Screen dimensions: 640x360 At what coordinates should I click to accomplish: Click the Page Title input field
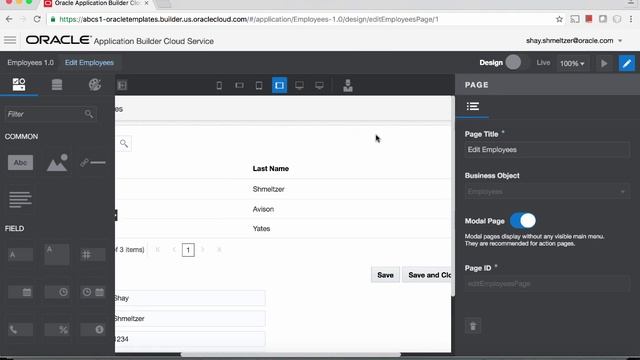coord(547,150)
